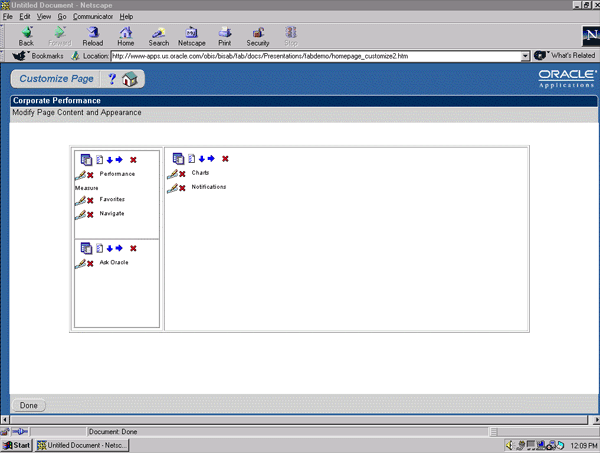This screenshot has height=453, width=600.
Task: Open the Communicator menu
Action: (x=93, y=16)
